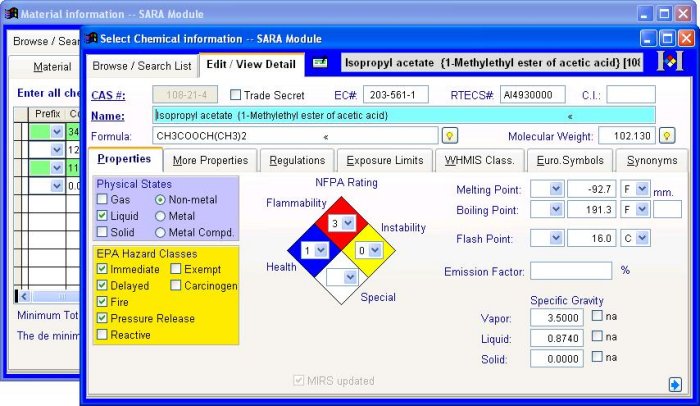This screenshot has width=700, height=406.
Task: Click the card icon beside Edit / View Detail tab
Action: tap(320, 63)
